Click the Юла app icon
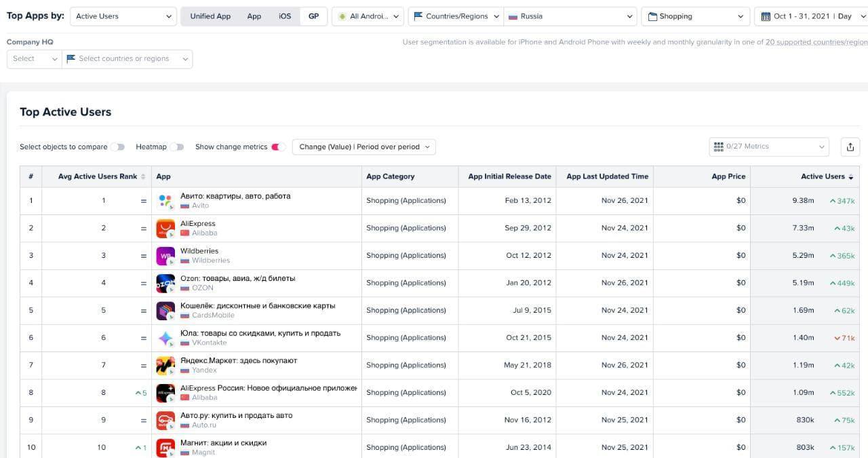This screenshot has height=458, width=868. point(165,338)
